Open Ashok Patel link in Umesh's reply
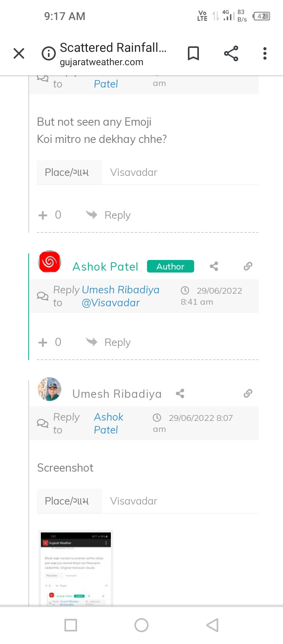 click(x=108, y=423)
